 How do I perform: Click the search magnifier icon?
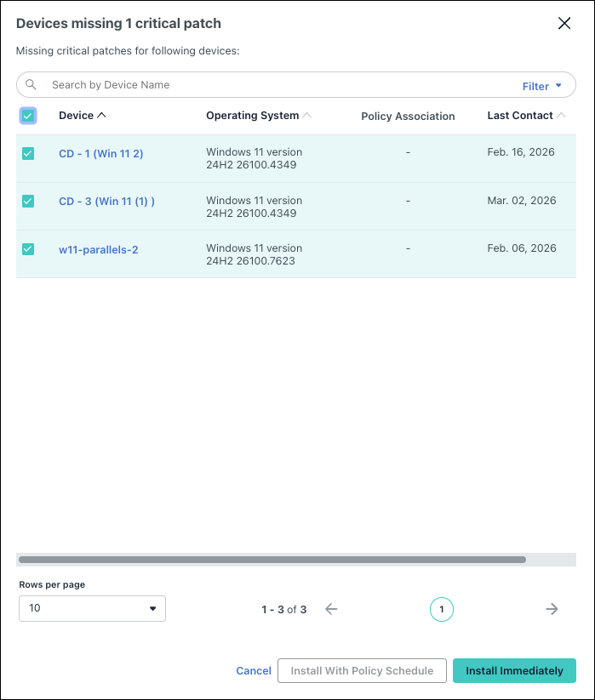tap(31, 85)
